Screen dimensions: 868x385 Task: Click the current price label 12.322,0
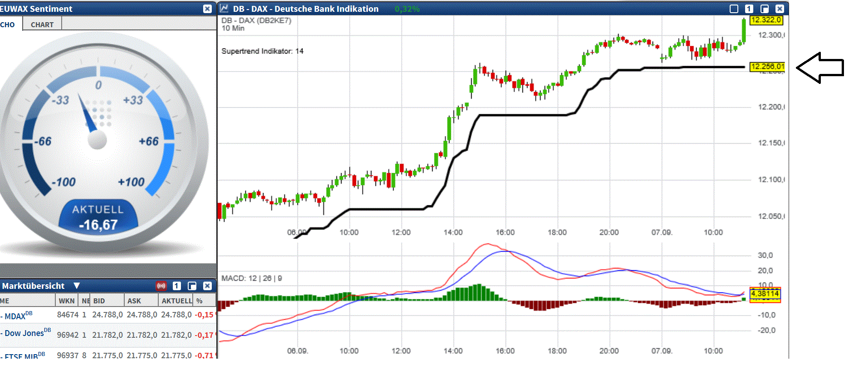pyautogui.click(x=766, y=20)
